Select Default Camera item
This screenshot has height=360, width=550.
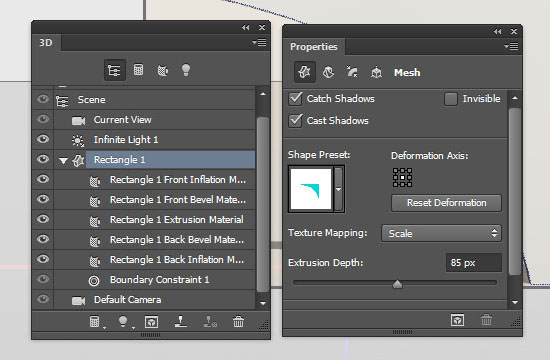pyautogui.click(x=155, y=300)
